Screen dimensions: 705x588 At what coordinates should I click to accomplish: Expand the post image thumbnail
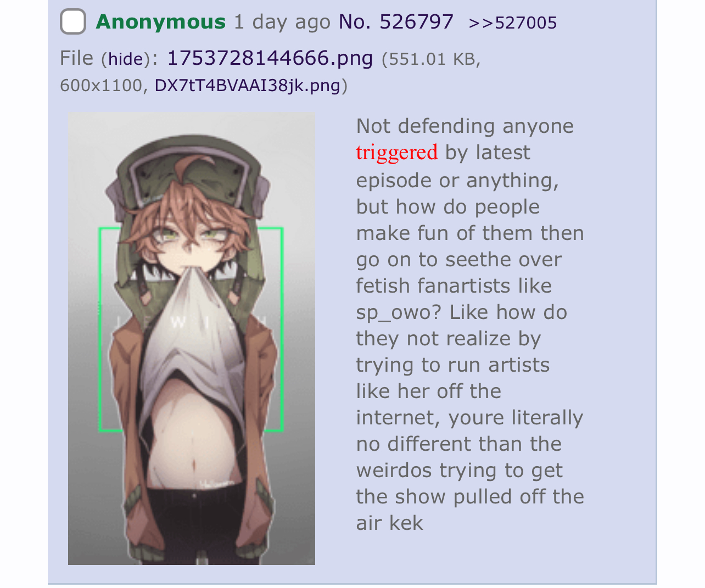click(x=192, y=338)
